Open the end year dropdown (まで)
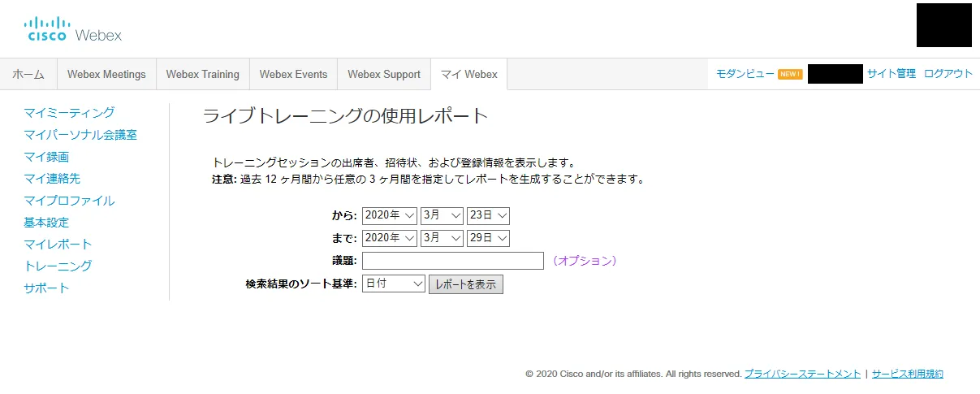980x394 pixels. pos(389,238)
